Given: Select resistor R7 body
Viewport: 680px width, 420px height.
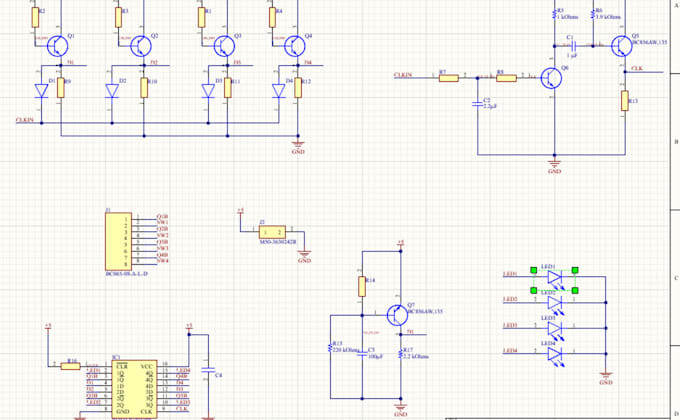Looking at the screenshot, I should click(449, 78).
